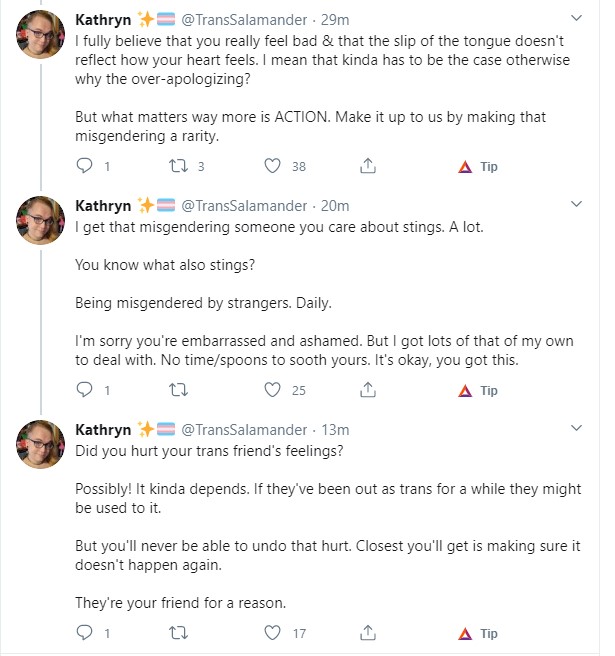Open @TransSalamander profile from the 29m tweet
615x656 pixels.
coord(244,20)
